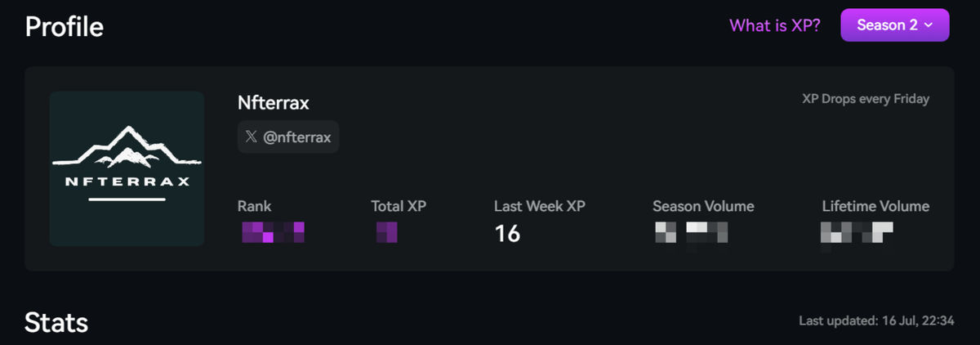Select the Nfterrax profile name
The height and width of the screenshot is (345, 980).
[x=274, y=103]
